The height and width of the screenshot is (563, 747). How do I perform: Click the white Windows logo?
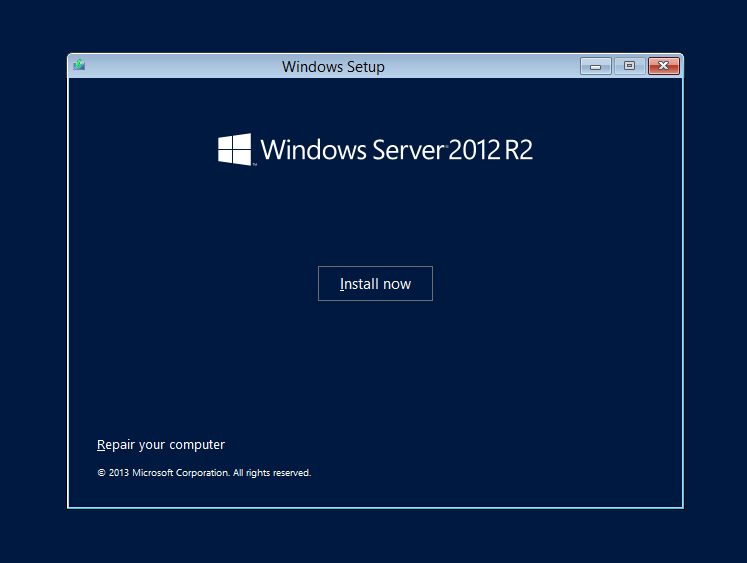click(x=235, y=150)
